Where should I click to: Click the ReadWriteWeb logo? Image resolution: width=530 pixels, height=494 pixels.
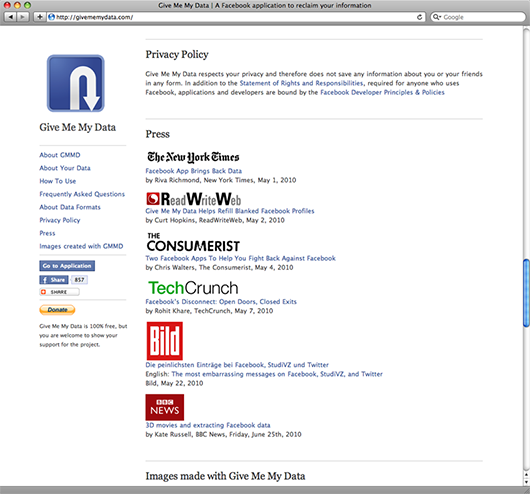pos(194,199)
